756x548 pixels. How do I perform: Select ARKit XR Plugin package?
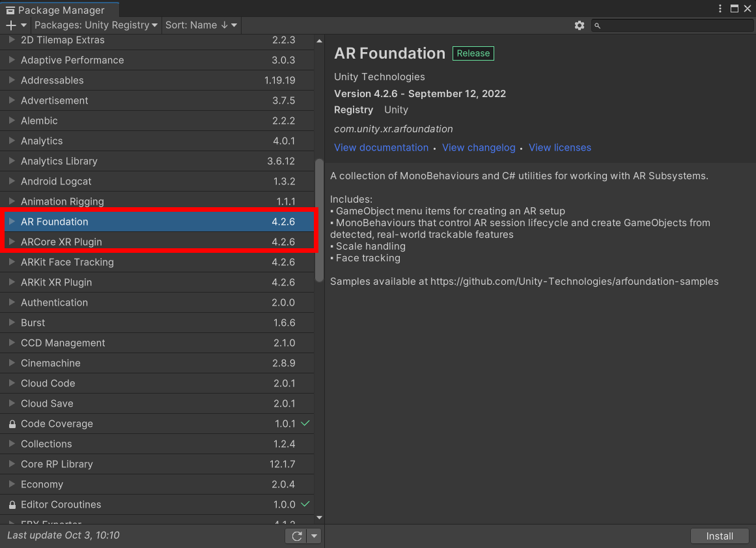[157, 282]
